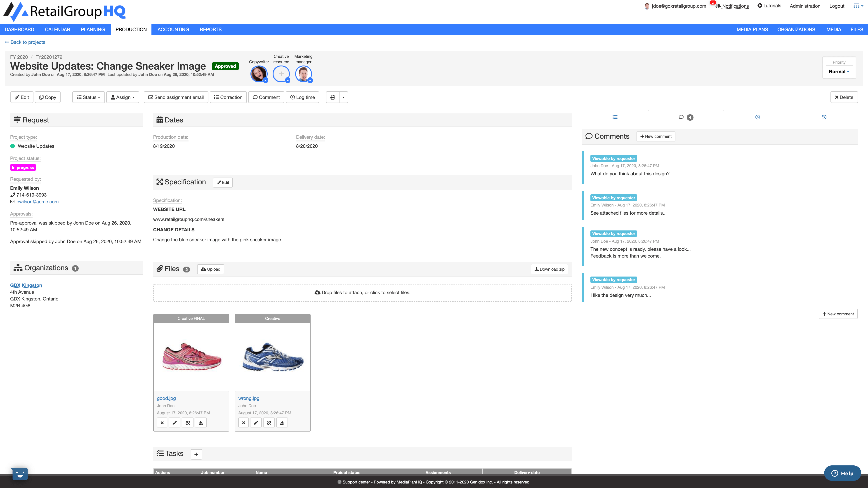Click the Download zip button

pos(549,269)
